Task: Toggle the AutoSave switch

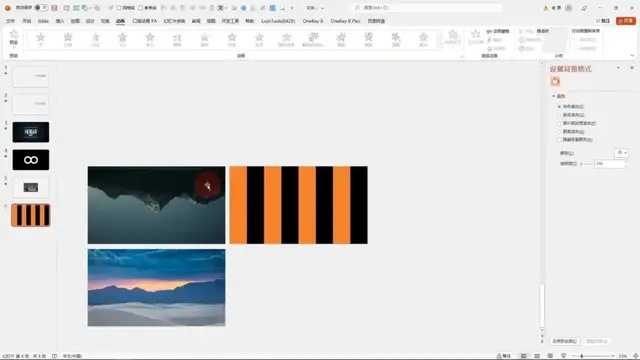Action: pos(40,8)
